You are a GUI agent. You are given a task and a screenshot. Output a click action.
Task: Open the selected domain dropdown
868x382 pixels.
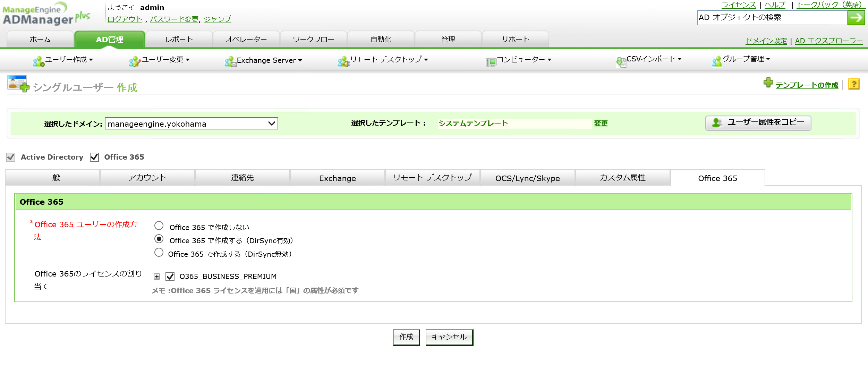191,124
